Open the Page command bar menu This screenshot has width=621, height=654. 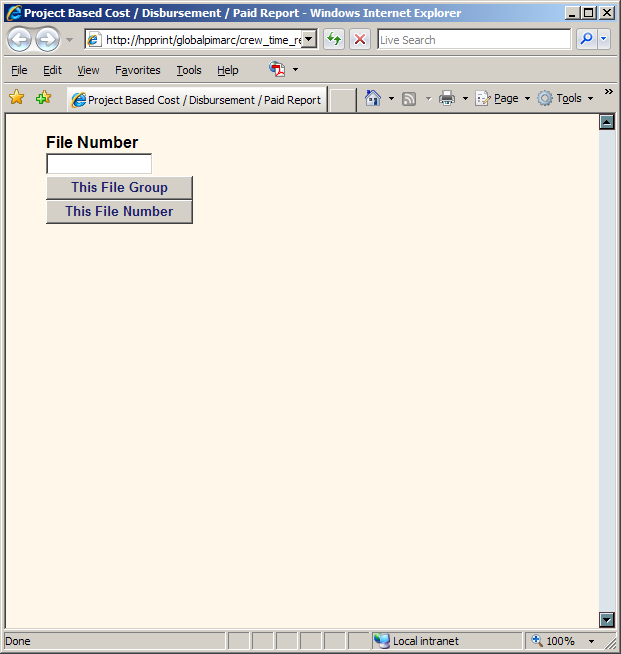(x=503, y=98)
